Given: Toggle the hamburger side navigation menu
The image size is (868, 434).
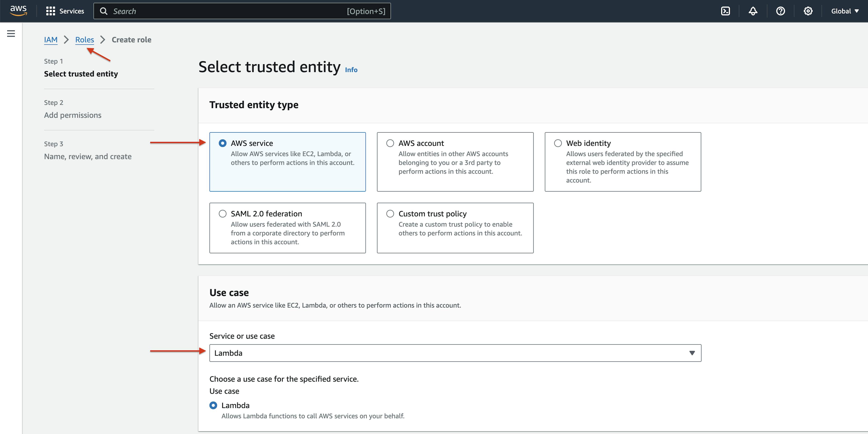Looking at the screenshot, I should (11, 33).
